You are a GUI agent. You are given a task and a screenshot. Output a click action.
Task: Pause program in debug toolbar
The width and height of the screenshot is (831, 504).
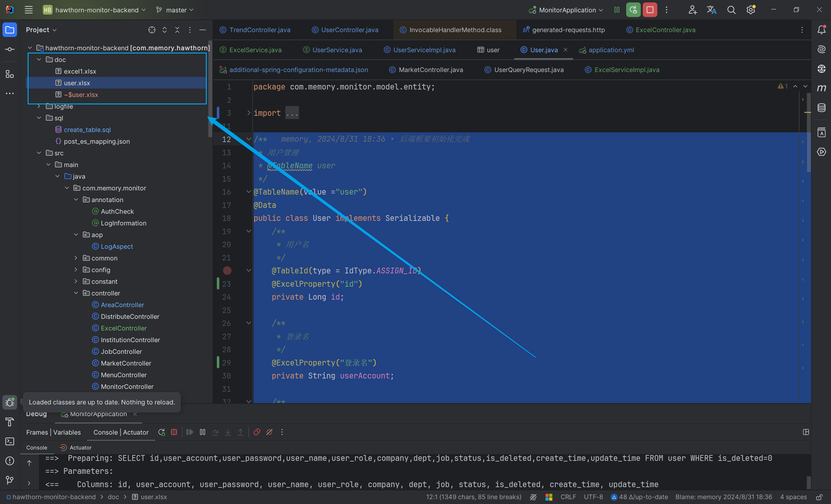(x=202, y=432)
